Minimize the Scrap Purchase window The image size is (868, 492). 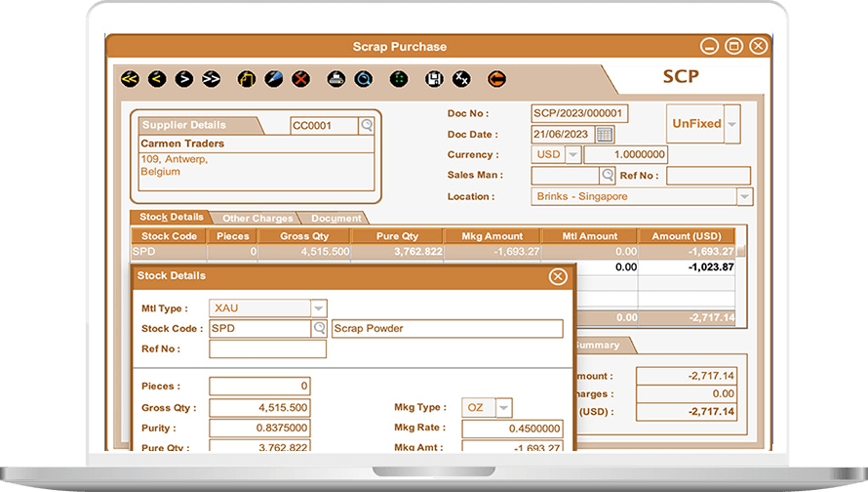[x=709, y=46]
